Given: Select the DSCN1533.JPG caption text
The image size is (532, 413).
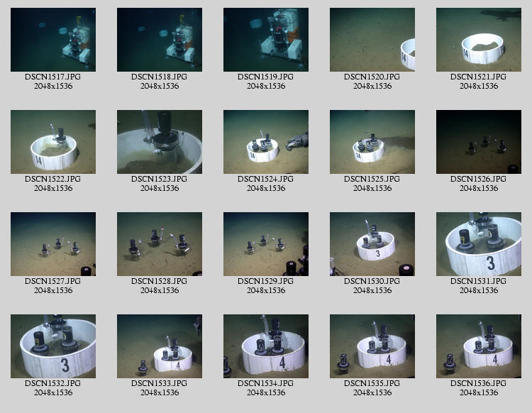Looking at the screenshot, I should click(160, 383).
